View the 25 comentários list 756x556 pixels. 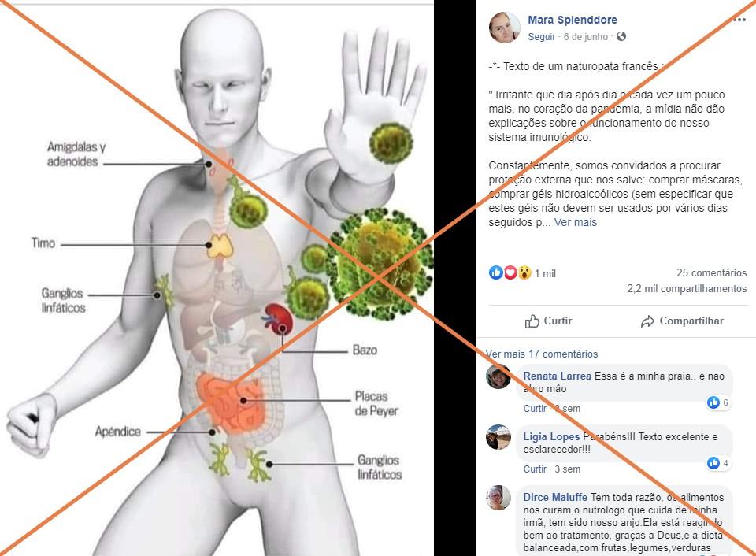click(712, 273)
